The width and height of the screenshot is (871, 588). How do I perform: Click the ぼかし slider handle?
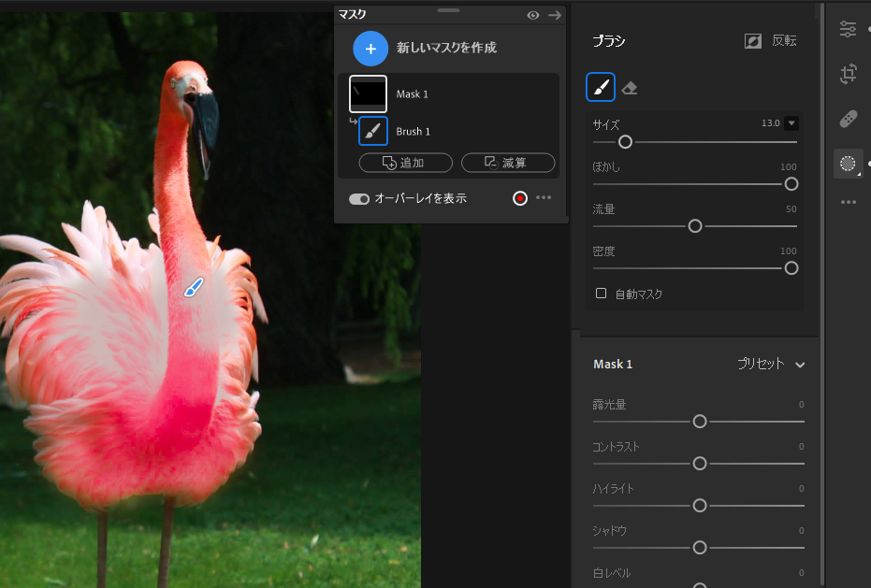791,184
